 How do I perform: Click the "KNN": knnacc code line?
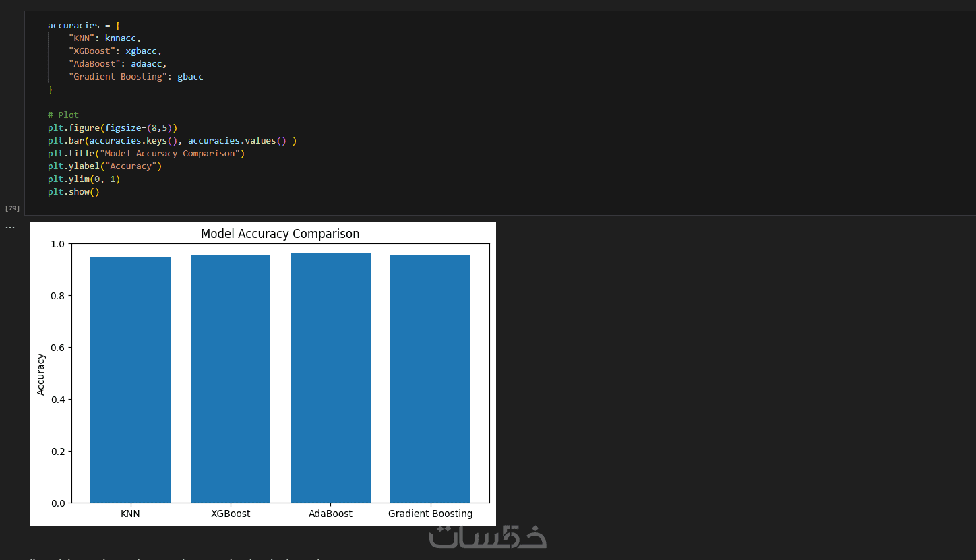pos(104,38)
